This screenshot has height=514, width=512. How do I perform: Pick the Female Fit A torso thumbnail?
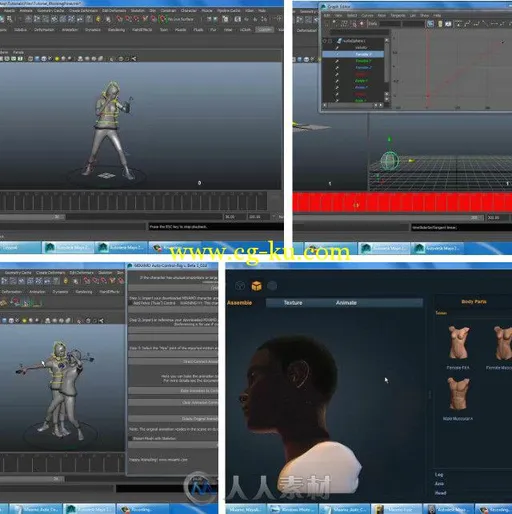tap(458, 342)
